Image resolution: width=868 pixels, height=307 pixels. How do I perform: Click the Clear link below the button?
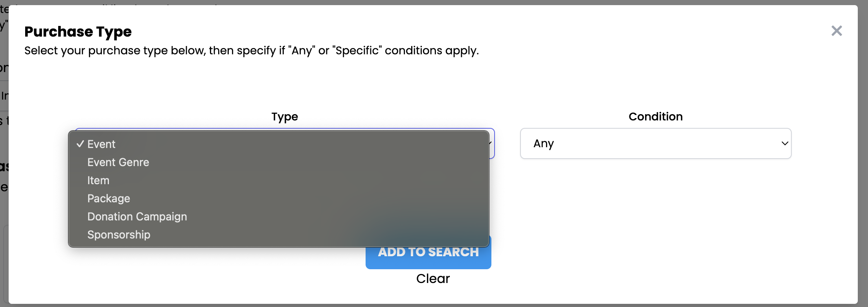click(433, 279)
